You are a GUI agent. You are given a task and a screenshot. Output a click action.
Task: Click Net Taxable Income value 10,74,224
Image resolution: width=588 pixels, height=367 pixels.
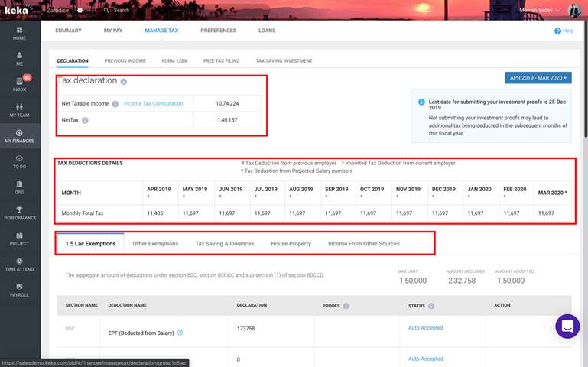pos(227,103)
